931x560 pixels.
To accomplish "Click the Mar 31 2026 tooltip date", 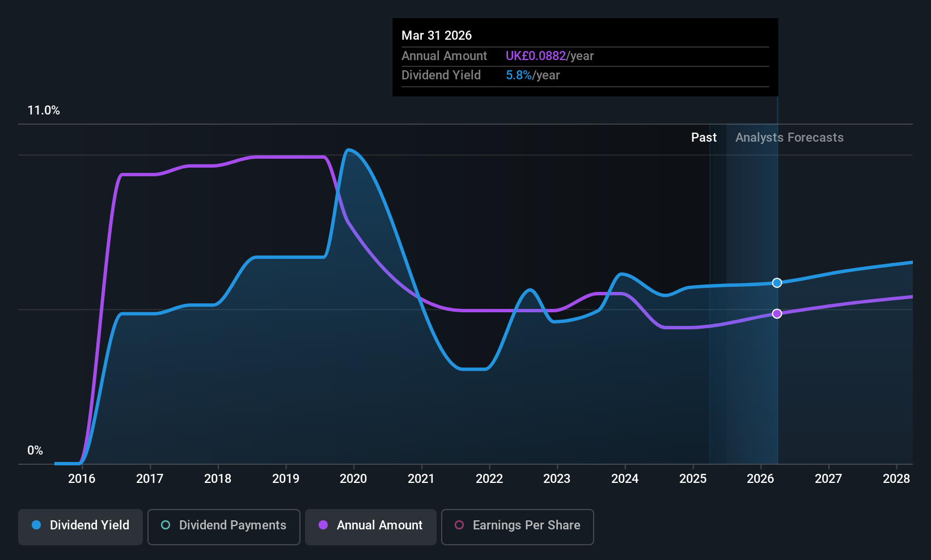I will tap(437, 36).
